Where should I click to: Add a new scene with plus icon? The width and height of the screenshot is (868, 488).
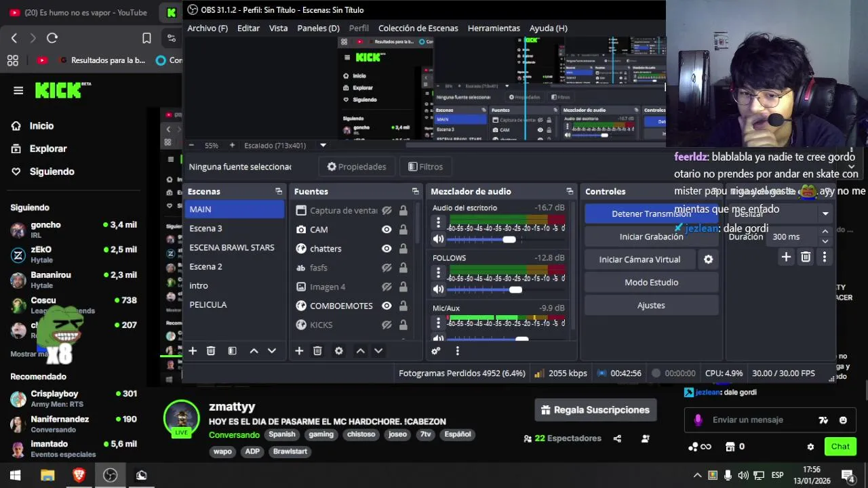click(x=193, y=350)
